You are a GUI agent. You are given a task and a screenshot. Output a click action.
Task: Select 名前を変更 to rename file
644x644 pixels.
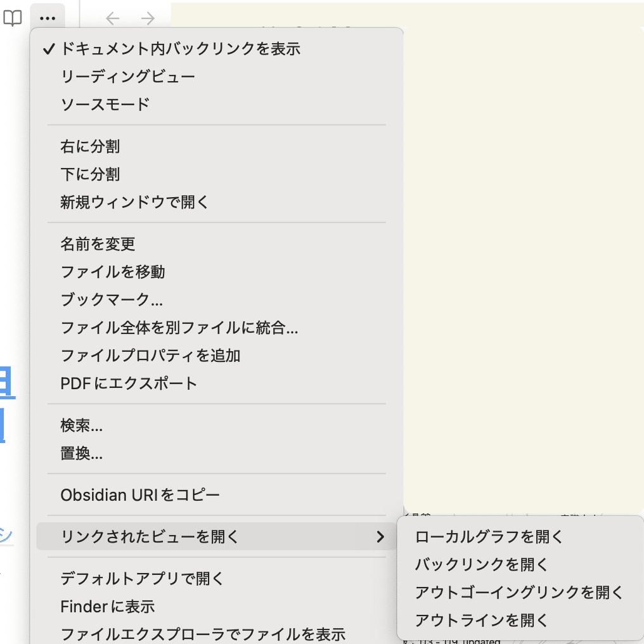(98, 244)
